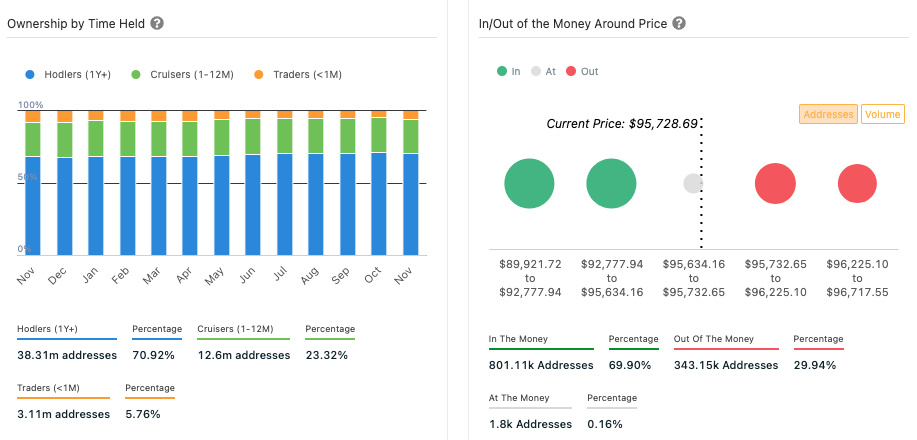Click grey bubble at current price range
Viewport: 917px width, 440px height.
[693, 184]
